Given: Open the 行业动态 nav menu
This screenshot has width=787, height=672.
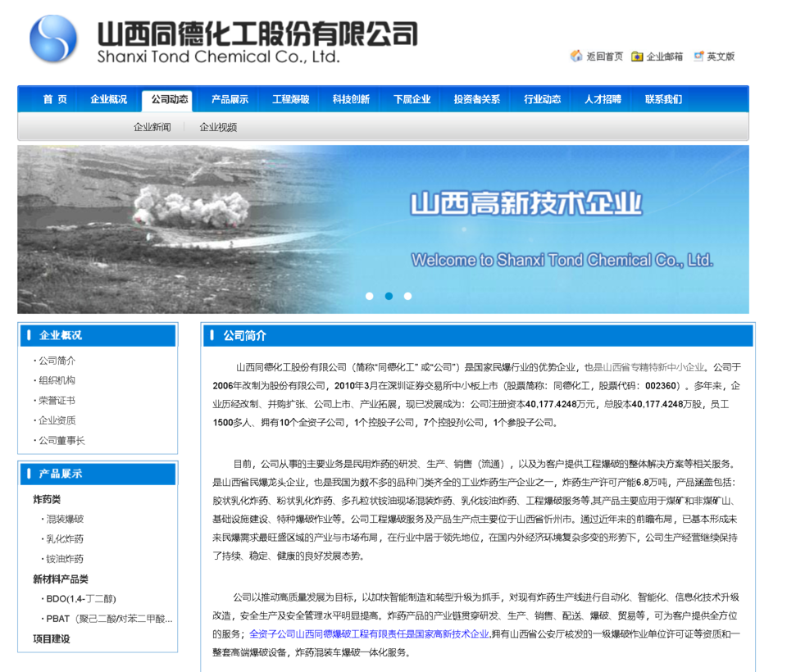Looking at the screenshot, I should coord(543,99).
